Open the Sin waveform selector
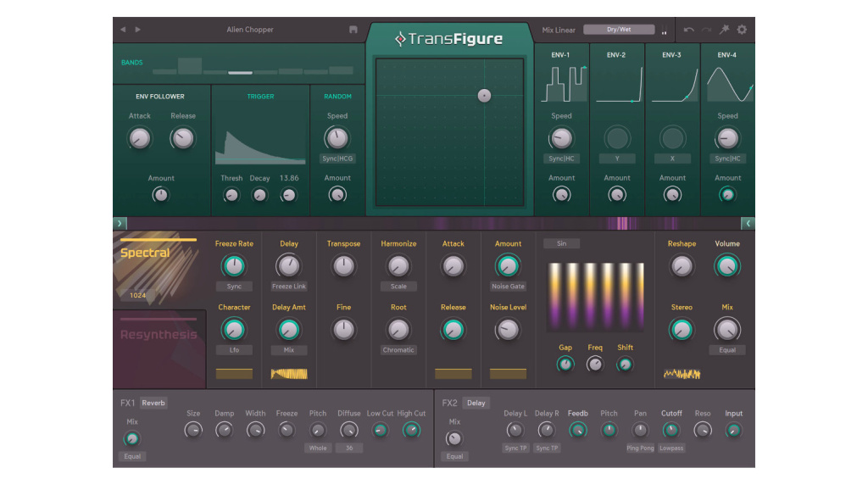 561,243
